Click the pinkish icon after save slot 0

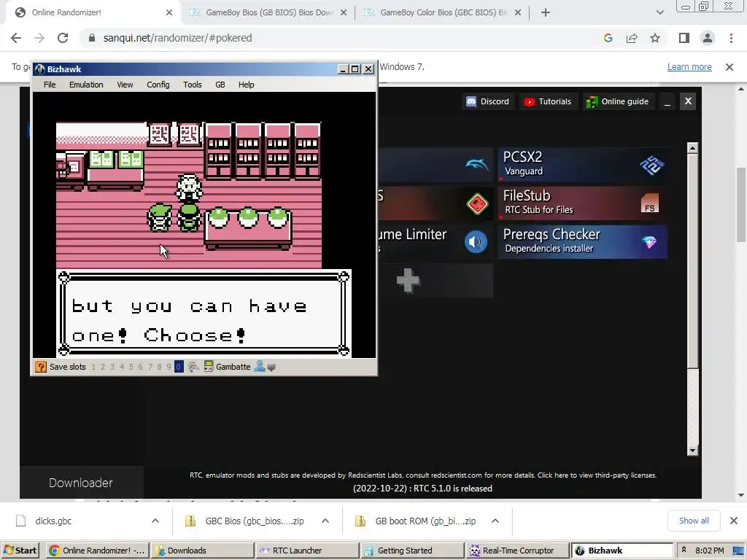[193, 367]
